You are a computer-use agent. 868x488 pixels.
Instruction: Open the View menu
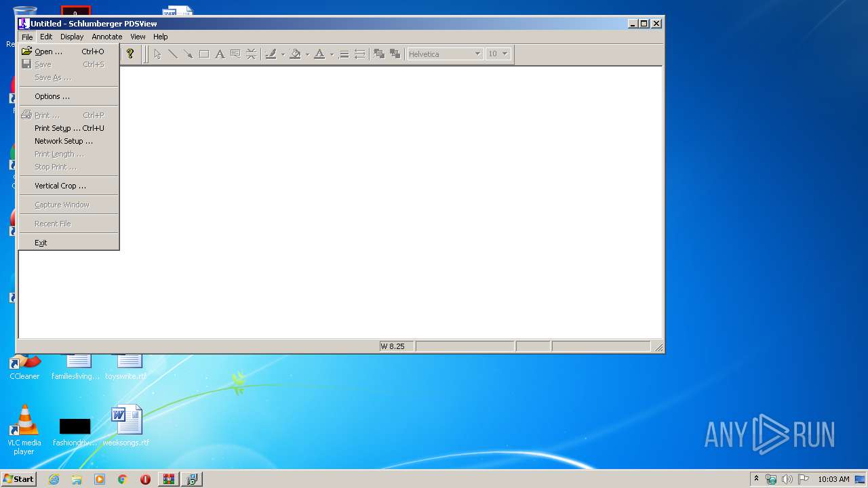pyautogui.click(x=138, y=37)
